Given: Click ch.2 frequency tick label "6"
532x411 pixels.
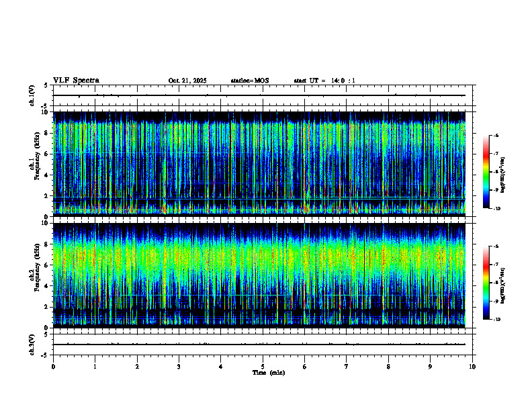Looking at the screenshot, I should click(48, 265).
